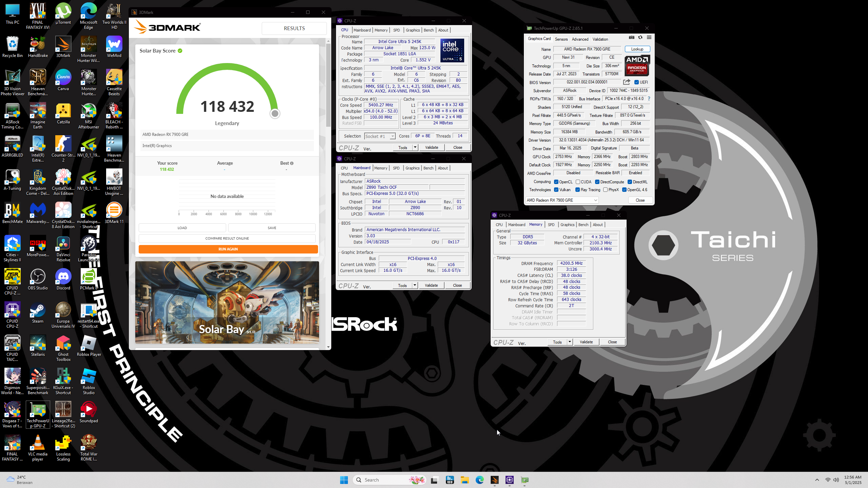This screenshot has height=488, width=868.
Task: Open the HandBrake desktop icon
Action: click(x=38, y=47)
